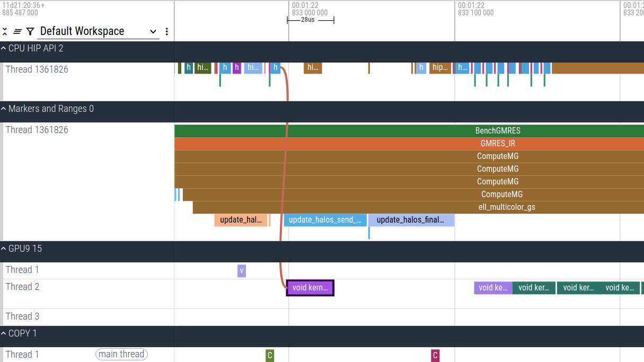Click the update_halos_final slice
644x362 pixels.
click(411, 220)
